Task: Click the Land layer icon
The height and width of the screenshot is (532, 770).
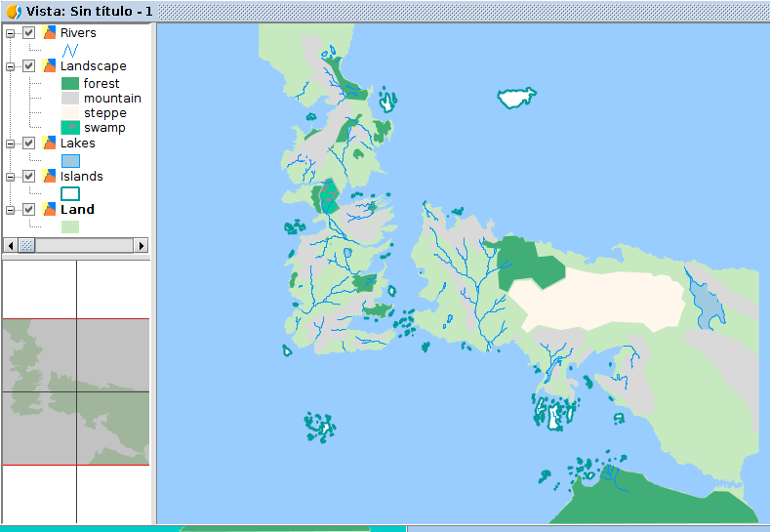Action: 50,209
